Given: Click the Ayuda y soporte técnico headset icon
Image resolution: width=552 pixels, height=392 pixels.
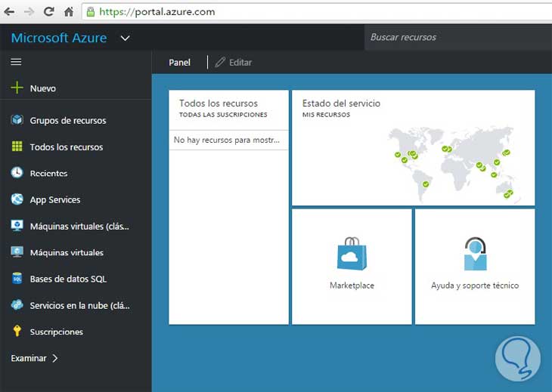Looking at the screenshot, I should point(476,254).
